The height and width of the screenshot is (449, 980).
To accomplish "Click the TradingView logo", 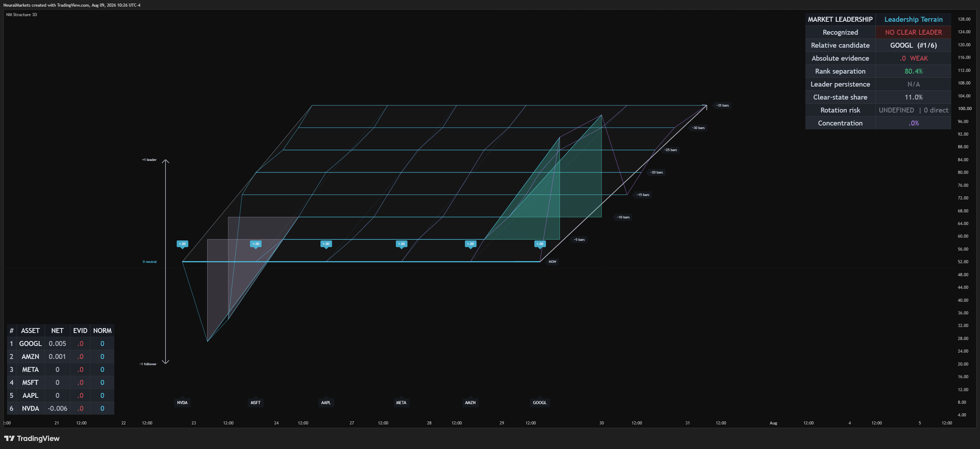I will [x=32, y=438].
